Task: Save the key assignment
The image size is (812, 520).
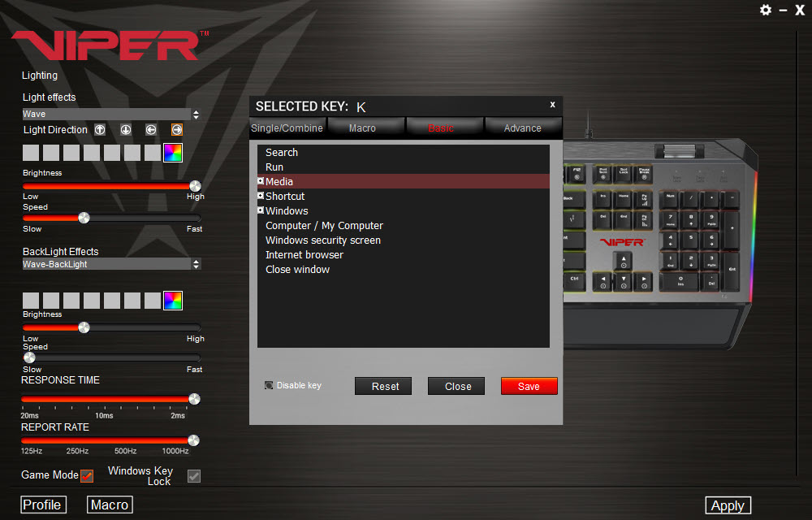Action: coord(529,386)
